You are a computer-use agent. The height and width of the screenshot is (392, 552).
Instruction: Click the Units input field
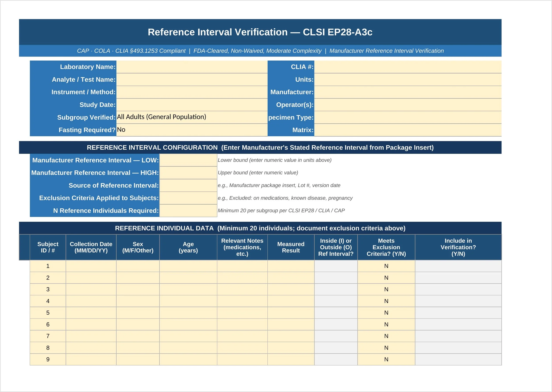click(x=408, y=79)
